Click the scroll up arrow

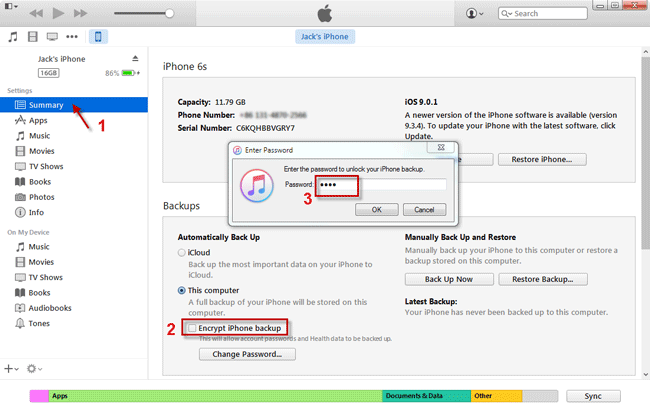point(645,52)
